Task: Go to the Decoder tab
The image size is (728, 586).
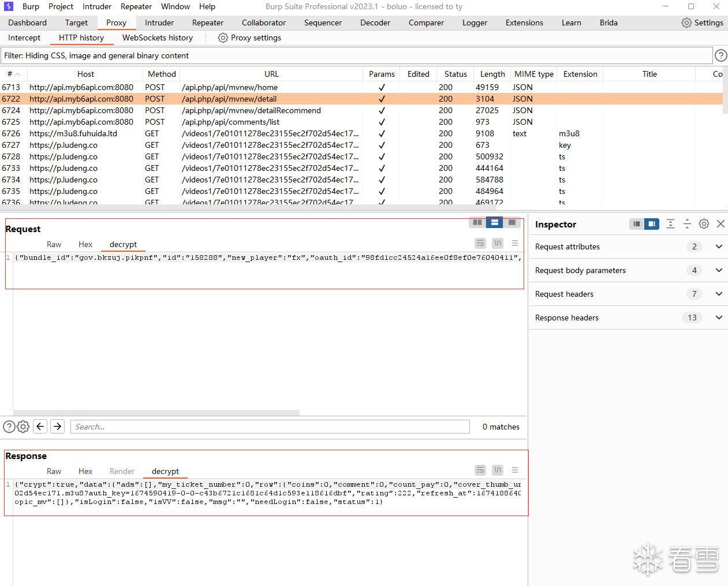Action: coord(375,23)
